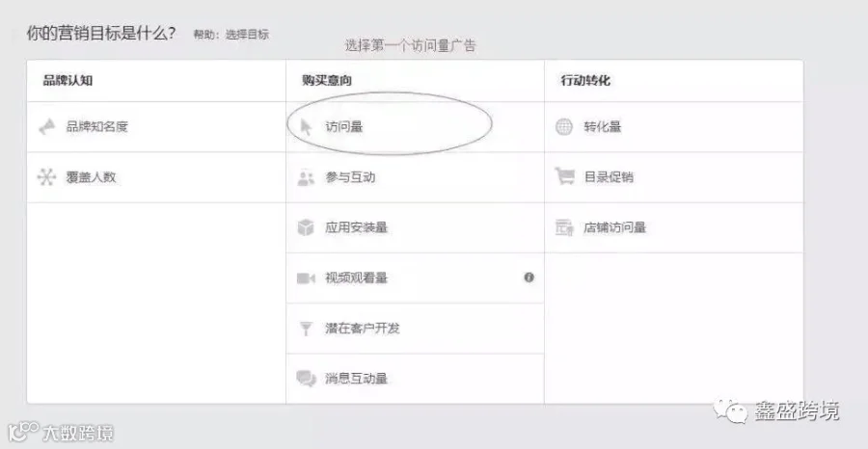Click the funnel icon beside 潜在客户开发

(306, 329)
